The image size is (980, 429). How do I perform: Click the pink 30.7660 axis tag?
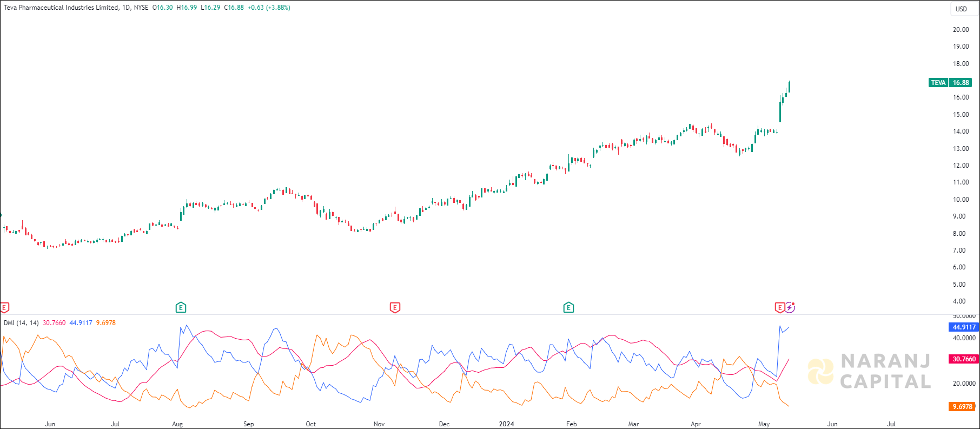964,359
